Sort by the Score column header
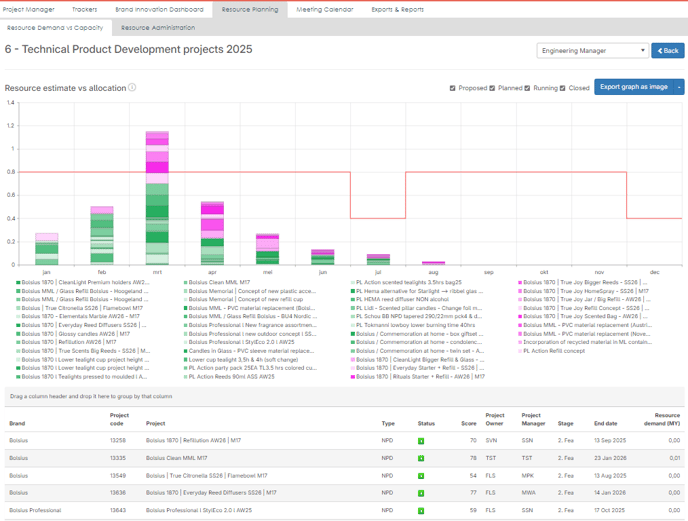Image resolution: width=688 pixels, height=521 pixels. pos(469,424)
